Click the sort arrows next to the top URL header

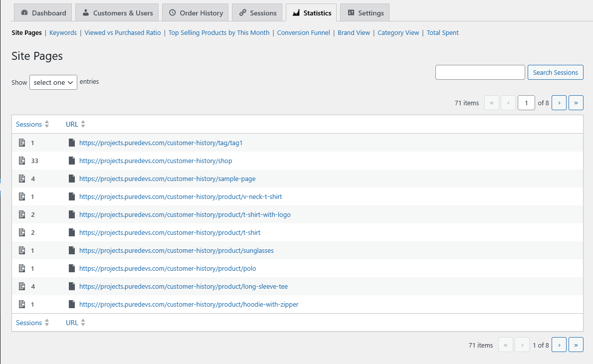point(83,124)
